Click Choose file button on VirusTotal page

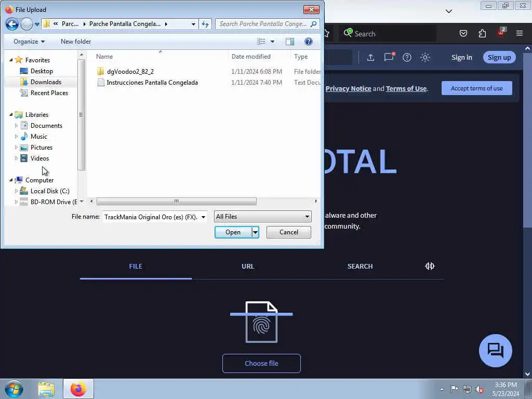pyautogui.click(x=261, y=363)
